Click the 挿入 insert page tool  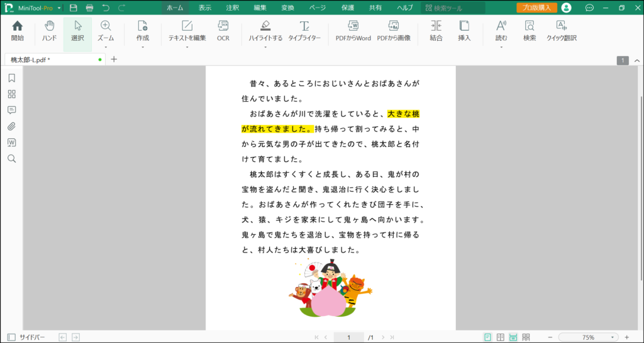[x=464, y=31]
